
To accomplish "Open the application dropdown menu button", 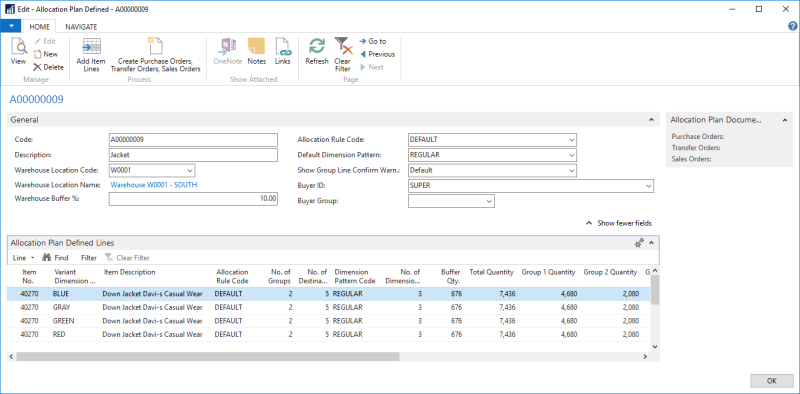I will (11, 27).
